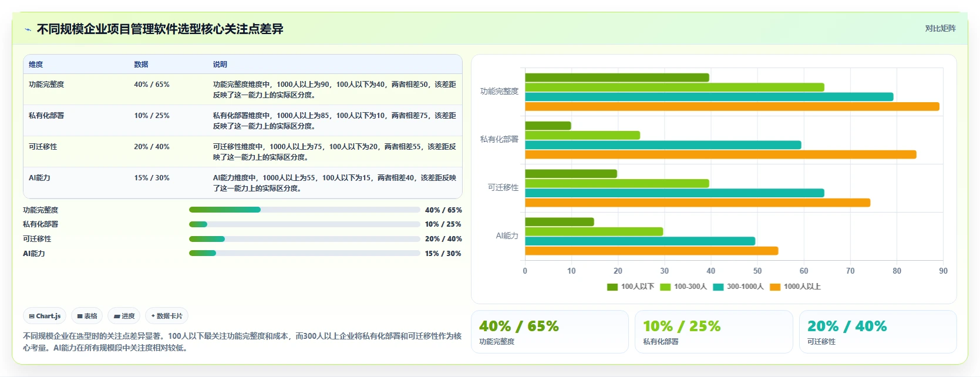This screenshot has width=980, height=377.
Task: Click the orange 1000人以上 bar for AI能力
Action: [x=652, y=251]
